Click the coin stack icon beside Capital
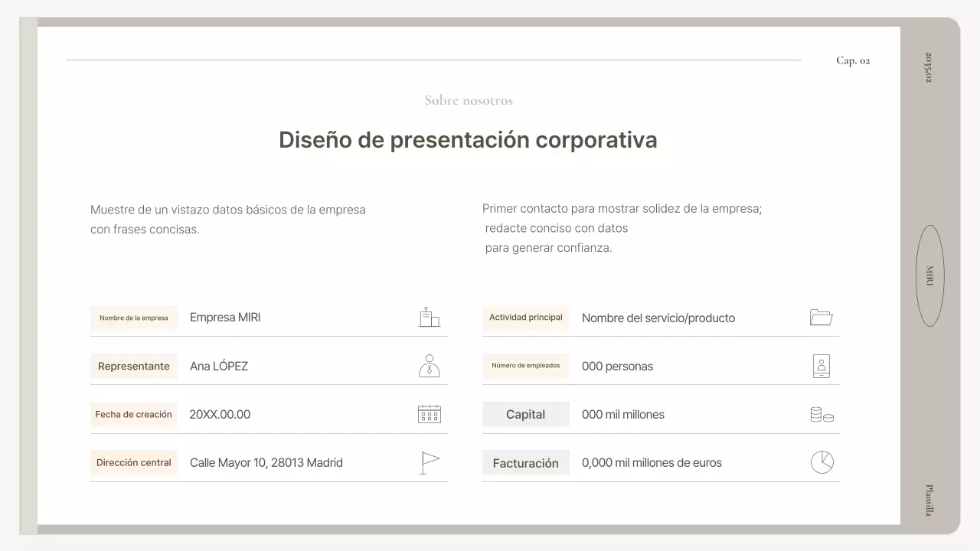 pos(821,413)
